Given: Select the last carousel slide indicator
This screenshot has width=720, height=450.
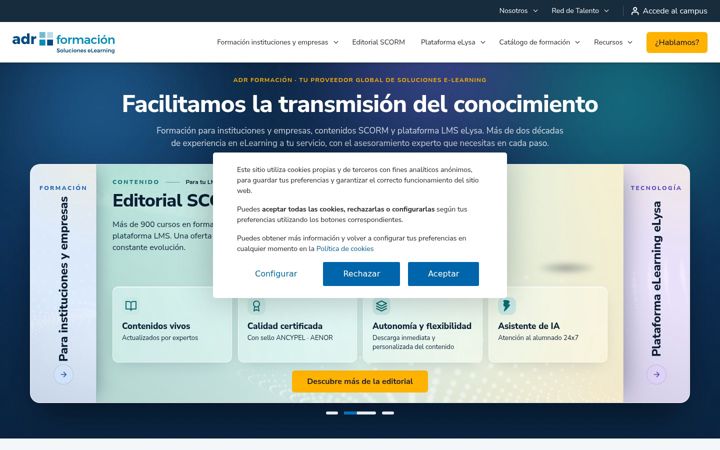Looking at the screenshot, I should click(388, 413).
